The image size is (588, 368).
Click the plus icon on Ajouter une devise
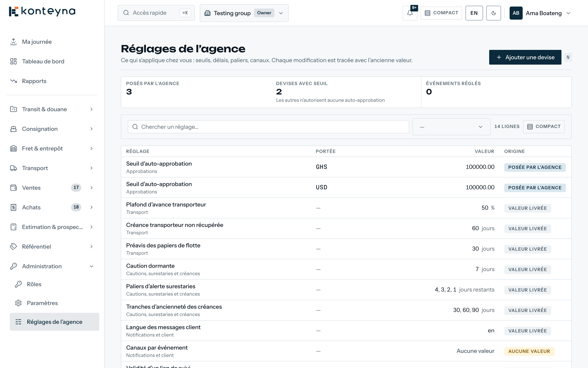pos(499,57)
